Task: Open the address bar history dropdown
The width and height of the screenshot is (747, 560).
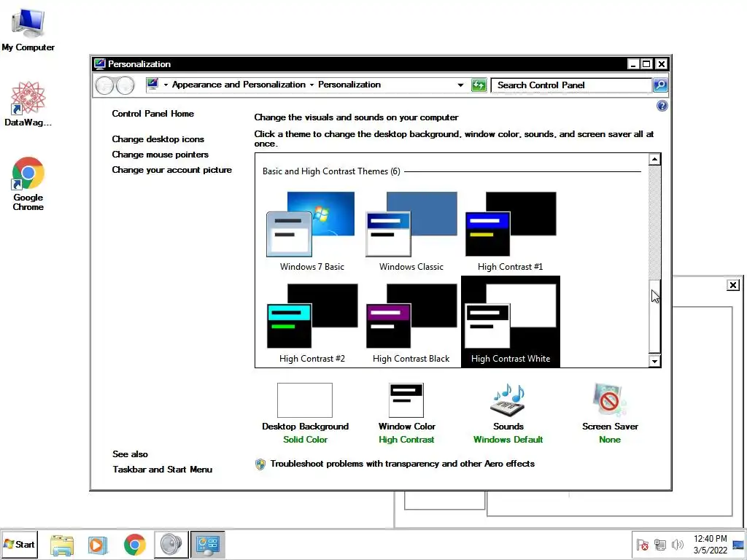Action: click(x=460, y=85)
